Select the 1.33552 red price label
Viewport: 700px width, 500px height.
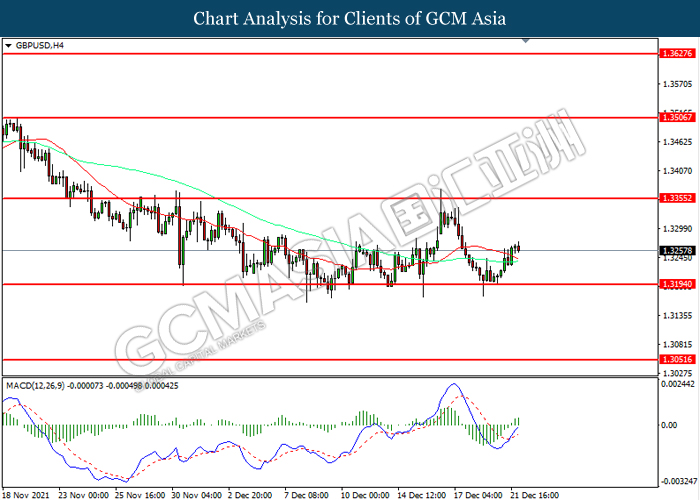(x=677, y=198)
